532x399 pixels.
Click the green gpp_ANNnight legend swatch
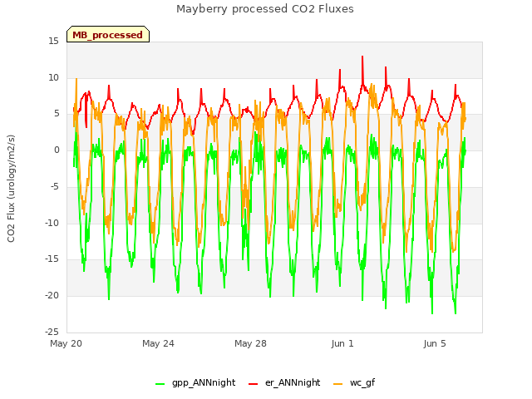click(160, 384)
